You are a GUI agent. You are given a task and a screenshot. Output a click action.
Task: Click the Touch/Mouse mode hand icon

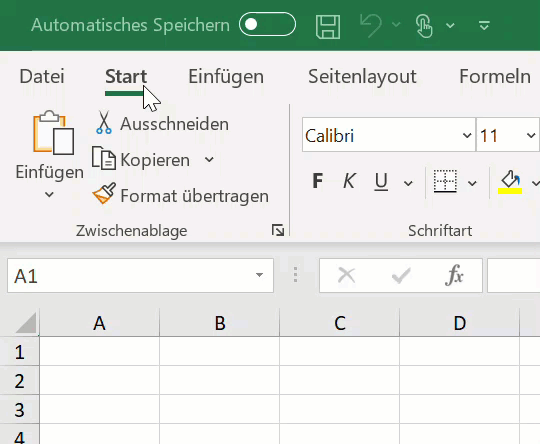coord(424,25)
